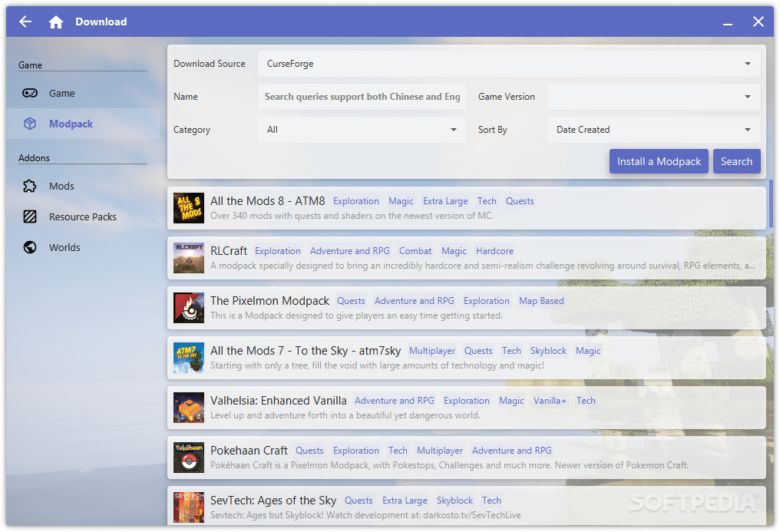The width and height of the screenshot is (780, 532).
Task: Click the results list scrollbar
Action: 771,204
